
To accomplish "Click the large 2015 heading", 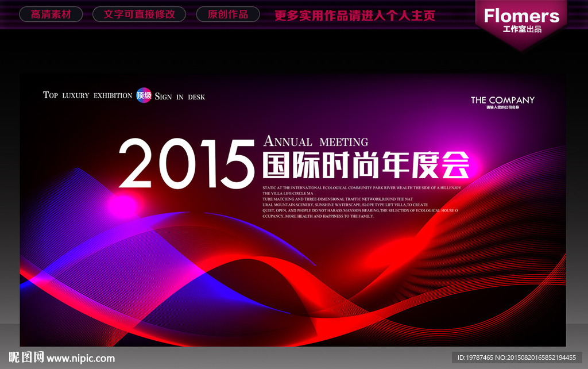I will coord(187,163).
